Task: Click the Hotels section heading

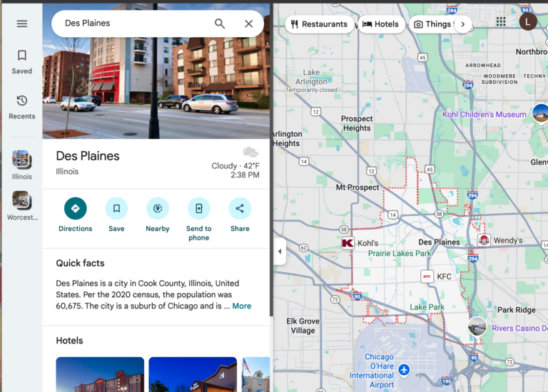Action: click(69, 341)
